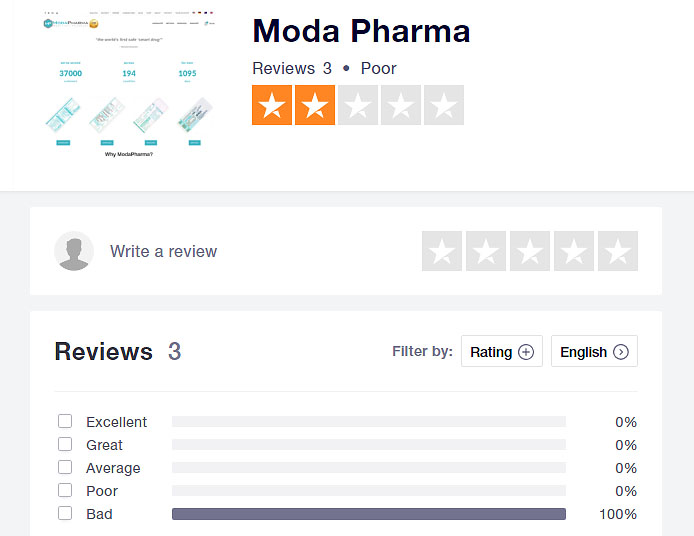Choose the fourth star rating
The image size is (694, 536).
[x=574, y=251]
